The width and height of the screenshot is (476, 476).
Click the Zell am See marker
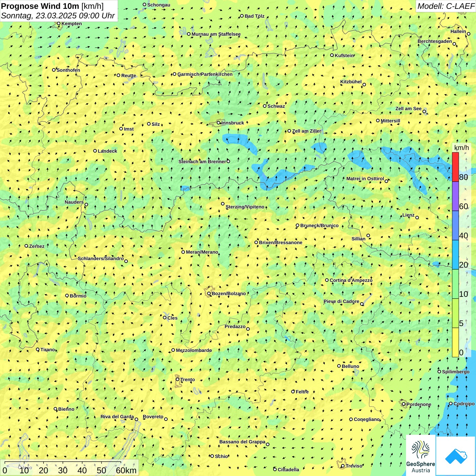[424, 112]
